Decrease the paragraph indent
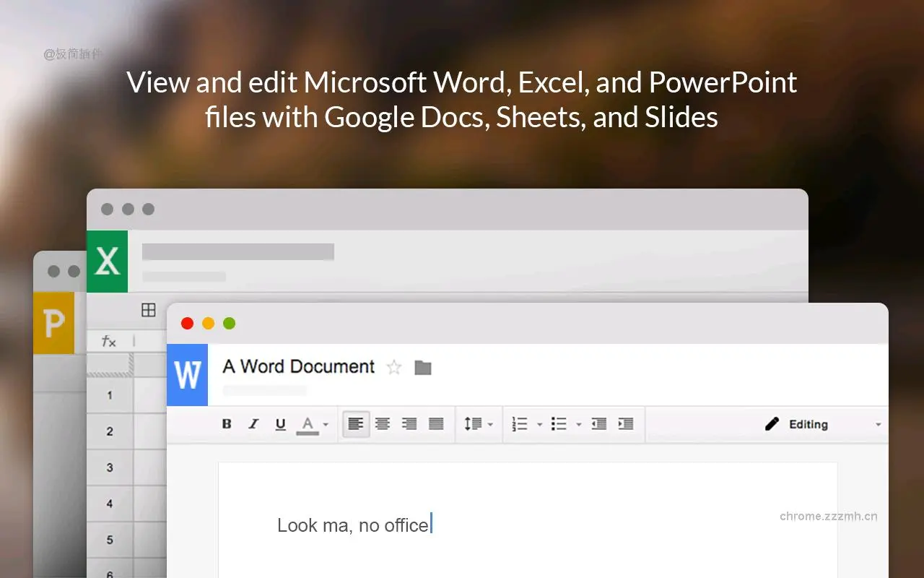Viewport: 924px width, 578px height. pyautogui.click(x=598, y=424)
